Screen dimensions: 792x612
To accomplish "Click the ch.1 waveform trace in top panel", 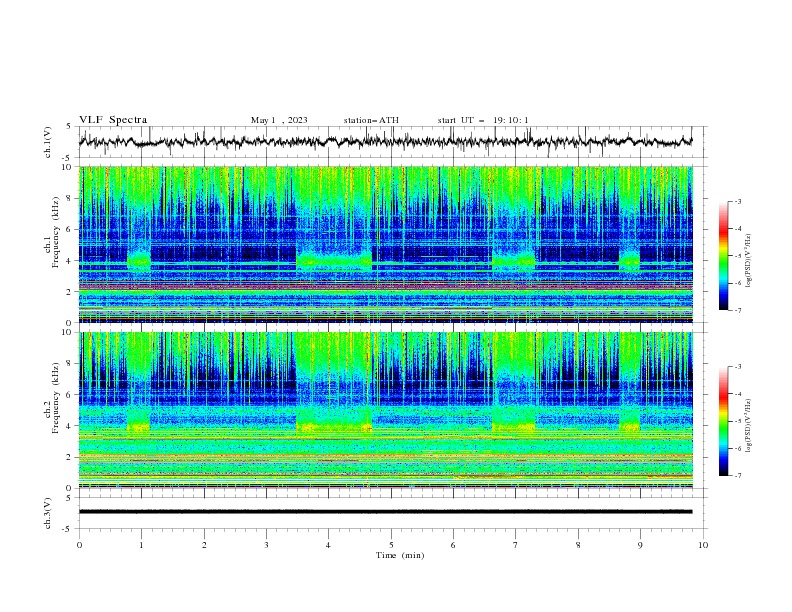I will (x=385, y=141).
